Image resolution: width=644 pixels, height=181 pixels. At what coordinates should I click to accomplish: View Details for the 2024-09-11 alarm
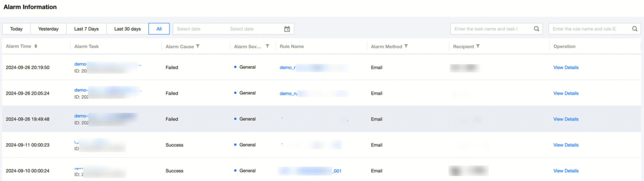566,145
